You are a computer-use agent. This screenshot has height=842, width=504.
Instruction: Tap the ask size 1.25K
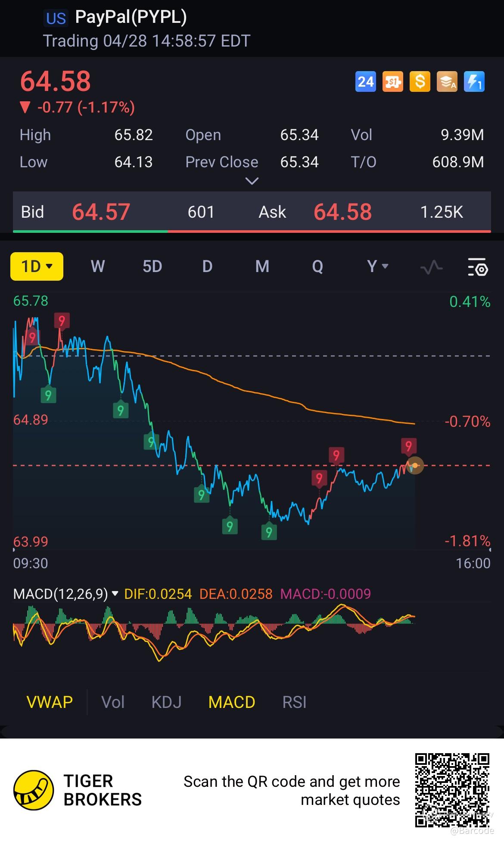442,212
